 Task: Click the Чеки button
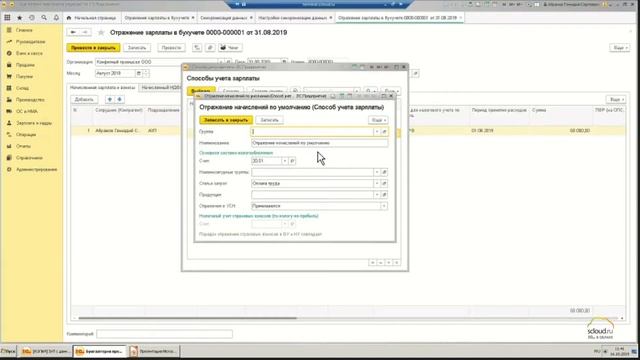click(230, 48)
